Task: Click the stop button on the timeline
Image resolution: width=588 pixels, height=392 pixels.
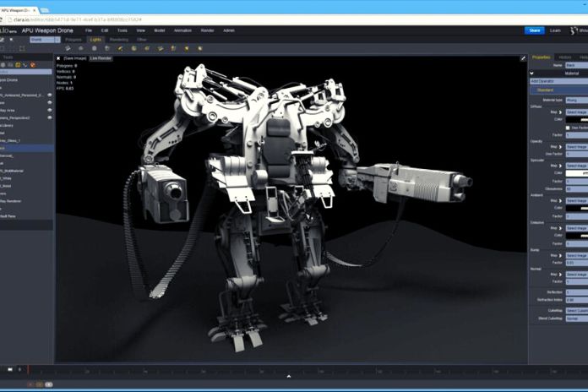Action: tap(10, 369)
